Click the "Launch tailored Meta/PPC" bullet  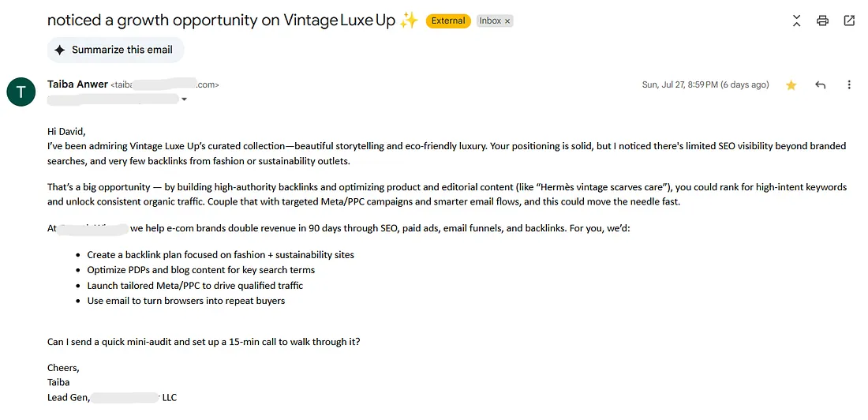pos(195,286)
